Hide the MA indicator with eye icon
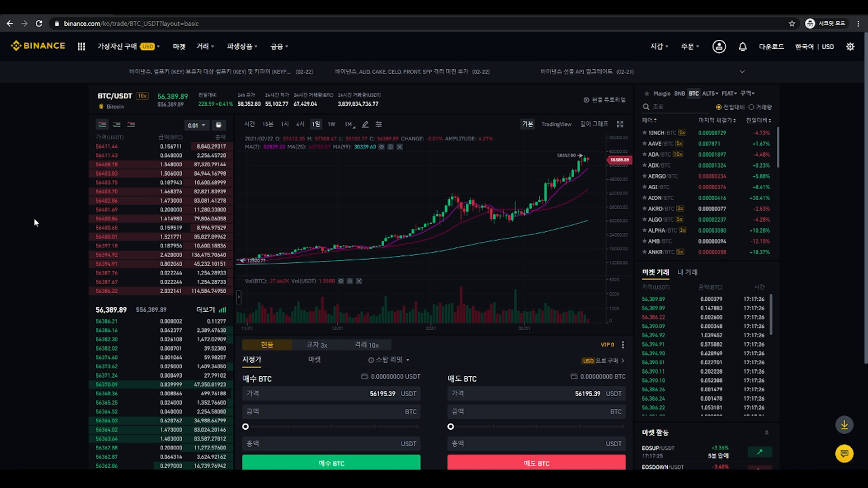This screenshot has height=488, width=868. click(x=382, y=147)
